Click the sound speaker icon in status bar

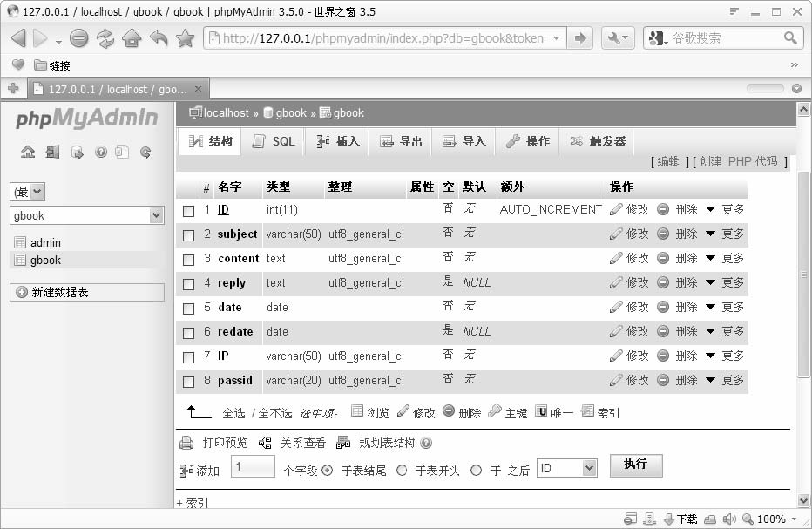click(729, 519)
